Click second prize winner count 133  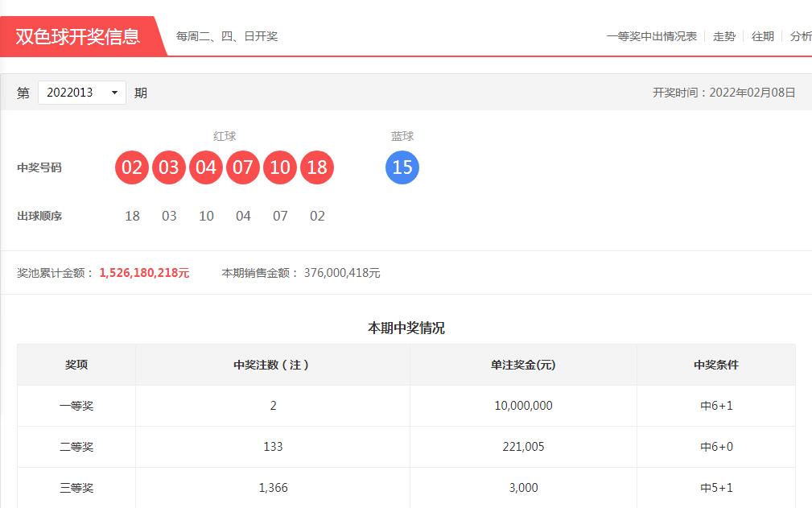[x=273, y=446]
